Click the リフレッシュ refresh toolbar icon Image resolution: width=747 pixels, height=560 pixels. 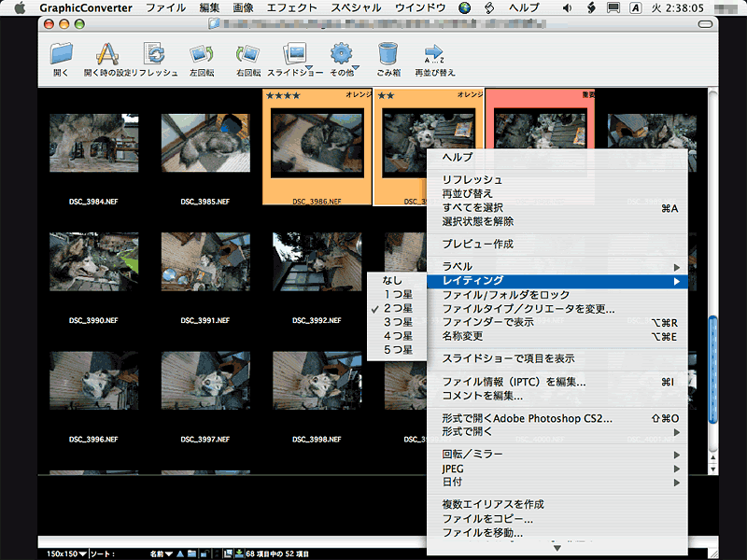[156, 56]
